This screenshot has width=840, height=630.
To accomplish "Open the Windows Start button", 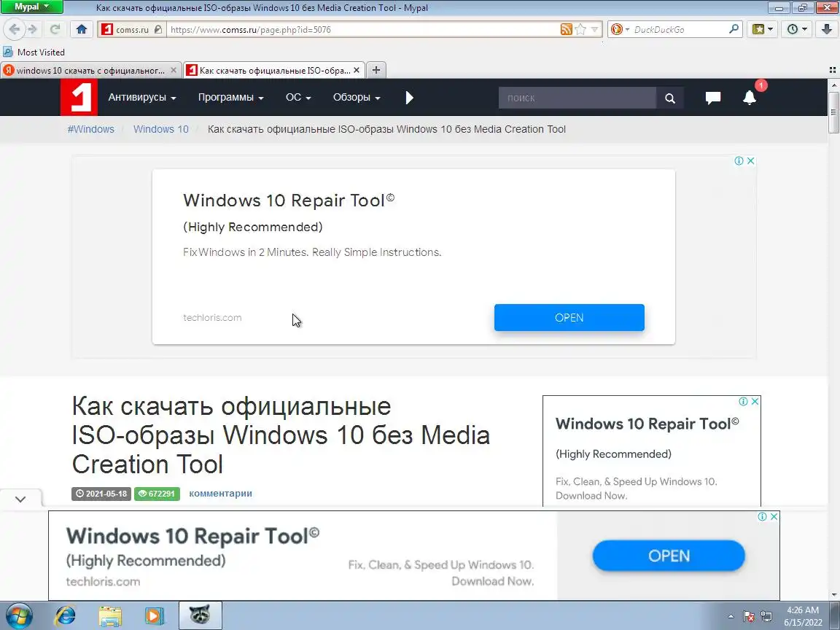I will [x=19, y=615].
